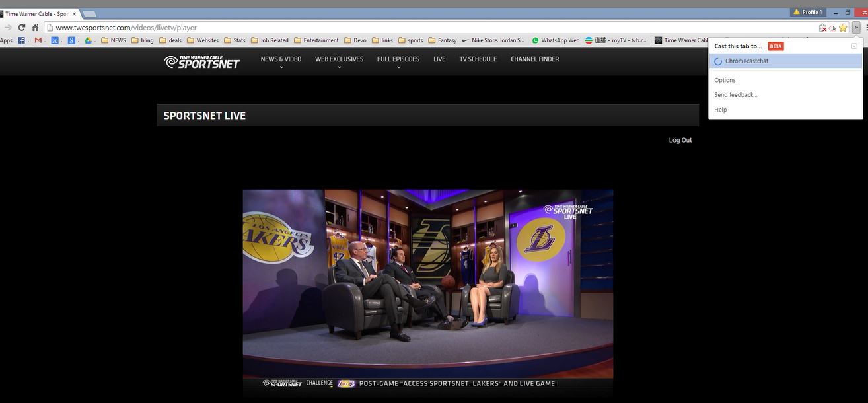The height and width of the screenshot is (403, 868).
Task: Open the CHANNEL FINDER nav item
Action: (535, 59)
